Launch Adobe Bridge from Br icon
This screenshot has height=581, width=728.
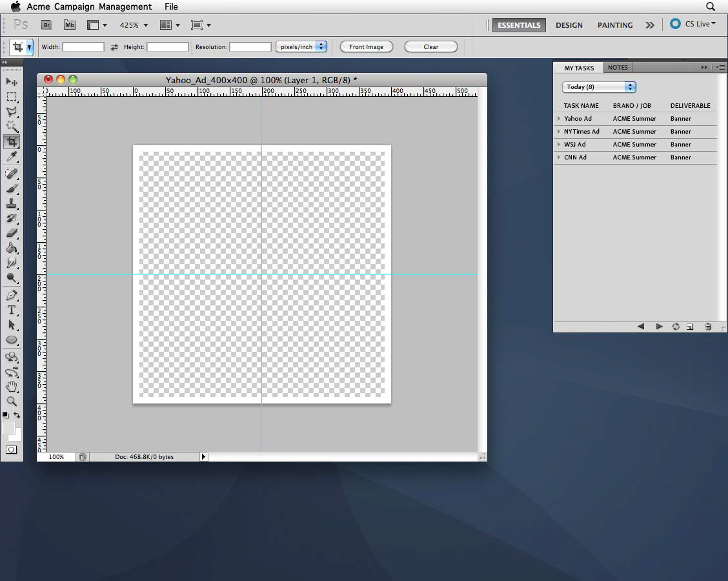pyautogui.click(x=46, y=25)
